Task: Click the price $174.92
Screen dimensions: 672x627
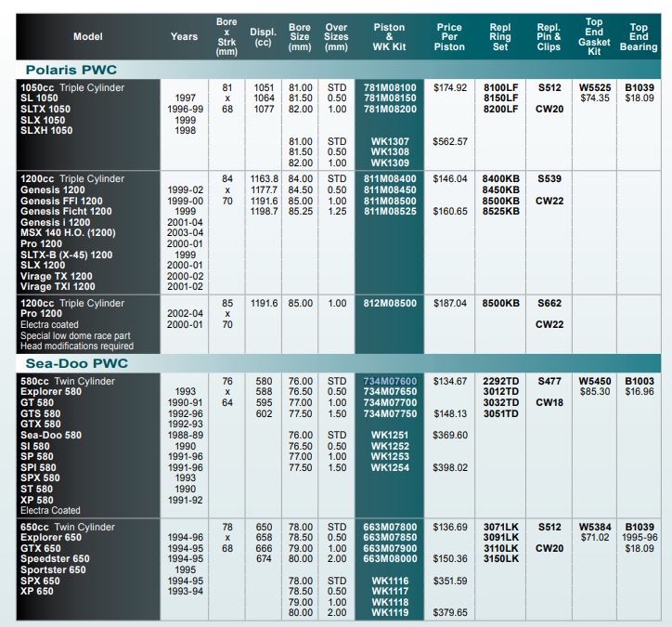Action: pyautogui.click(x=450, y=87)
